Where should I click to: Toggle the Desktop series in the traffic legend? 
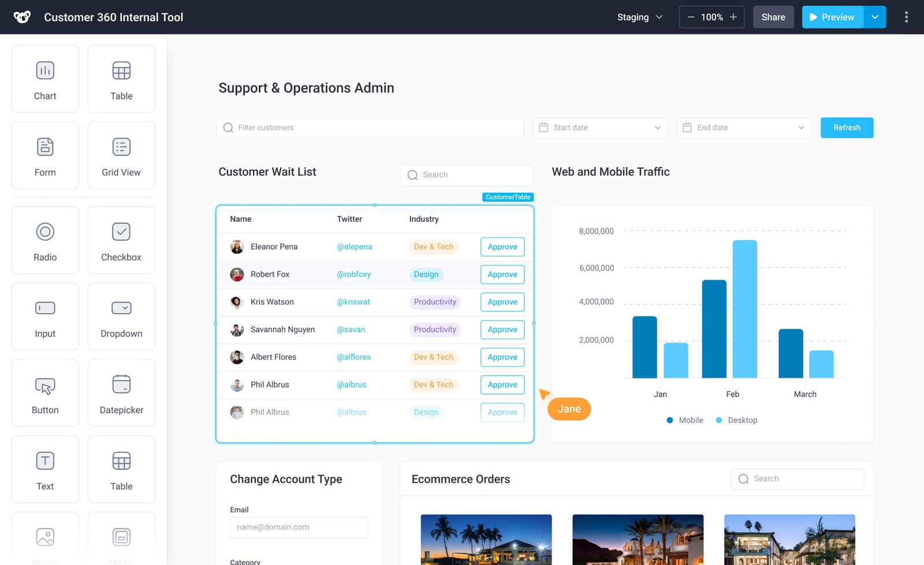(736, 420)
